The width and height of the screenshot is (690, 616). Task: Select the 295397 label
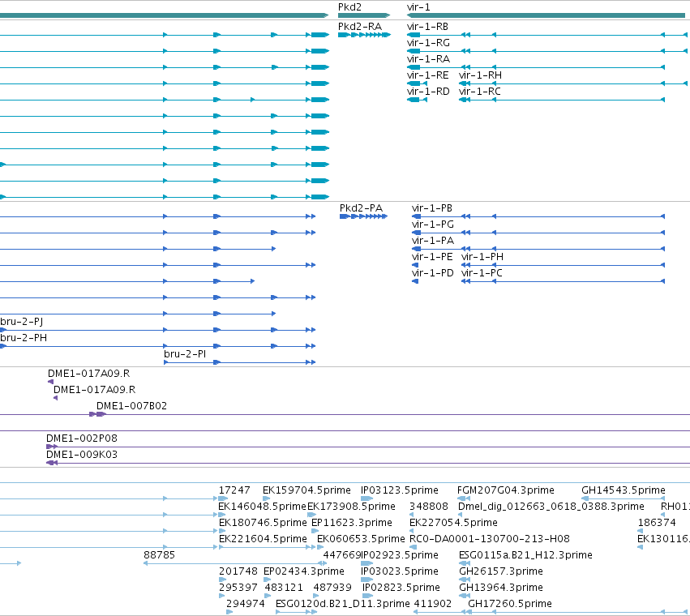click(x=238, y=588)
